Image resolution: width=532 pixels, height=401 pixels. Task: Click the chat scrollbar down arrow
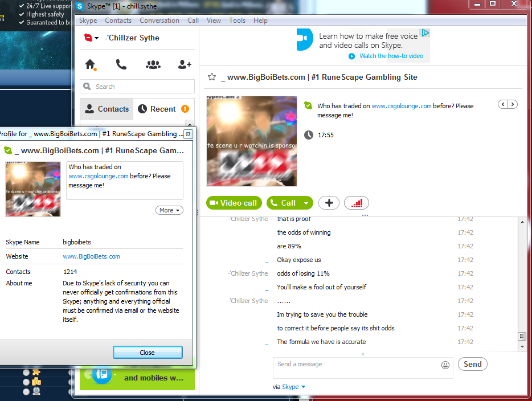click(522, 347)
